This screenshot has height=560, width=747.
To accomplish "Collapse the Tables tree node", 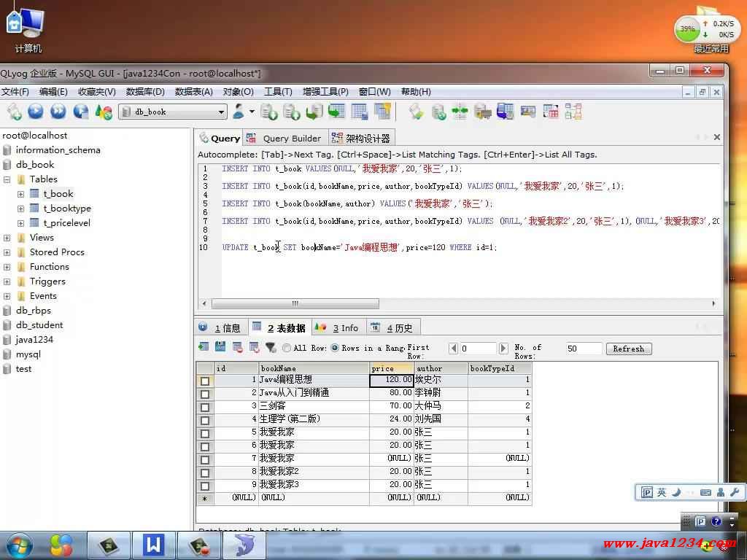I will click(7, 179).
